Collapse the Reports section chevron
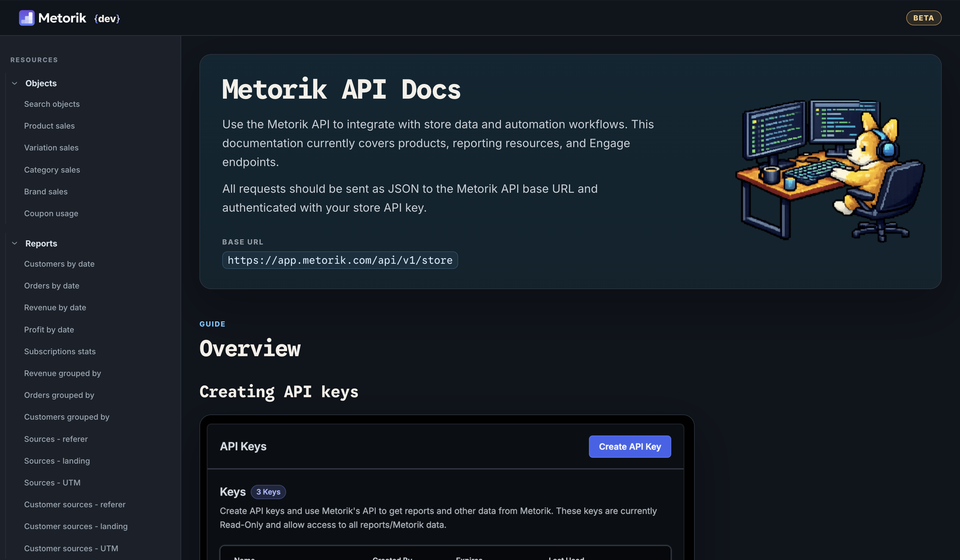The image size is (960, 560). pos(15,243)
